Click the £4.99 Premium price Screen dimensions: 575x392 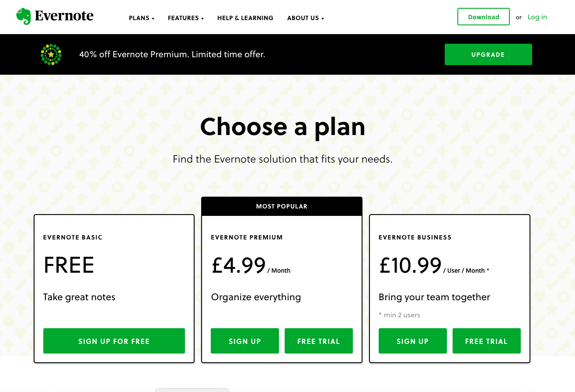[238, 265]
